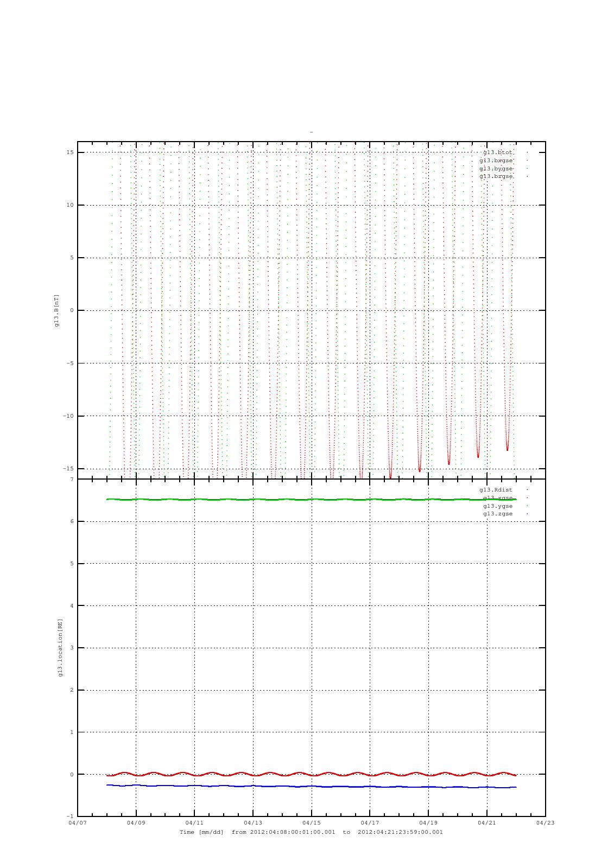Click the g13.btot legend entry
614x868 pixels.
498,152
